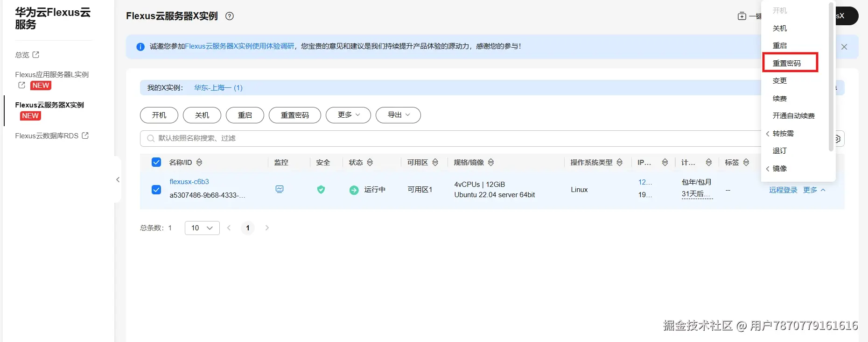Screen dimensions: 868x342
Task: Select 华东-上海一 (1) region link
Action: tap(218, 88)
